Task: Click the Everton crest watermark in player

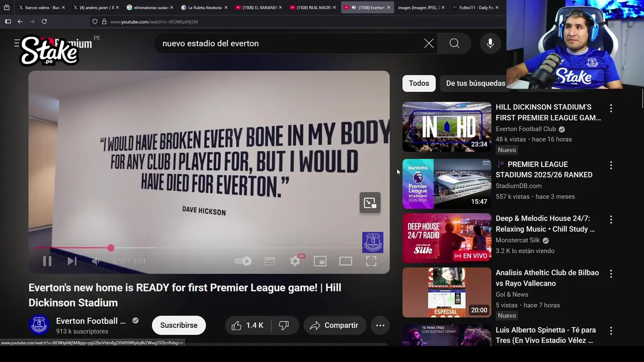Action: 373,242
